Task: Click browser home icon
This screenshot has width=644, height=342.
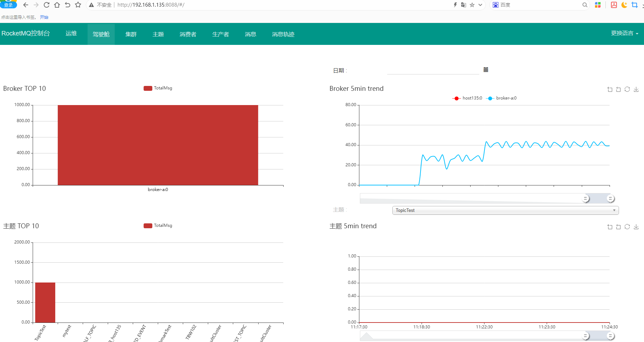Action: (57, 5)
